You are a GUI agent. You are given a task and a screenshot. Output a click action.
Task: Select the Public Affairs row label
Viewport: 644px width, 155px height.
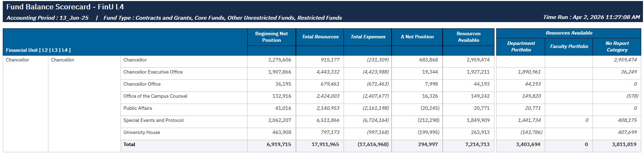tap(138, 108)
